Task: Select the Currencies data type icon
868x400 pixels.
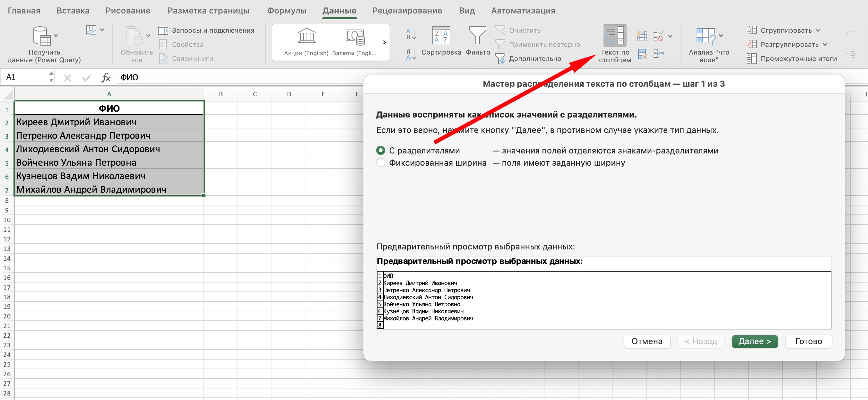Action: pos(354,36)
